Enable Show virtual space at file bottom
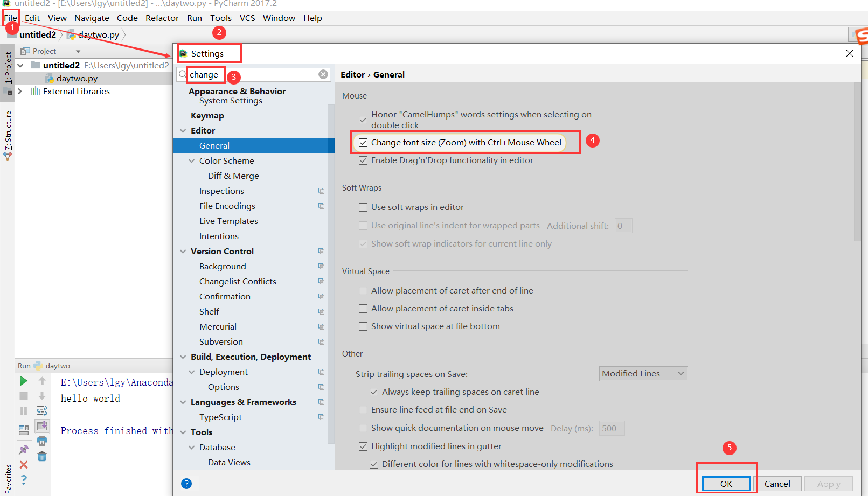Viewport: 868px width, 496px height. tap(363, 326)
